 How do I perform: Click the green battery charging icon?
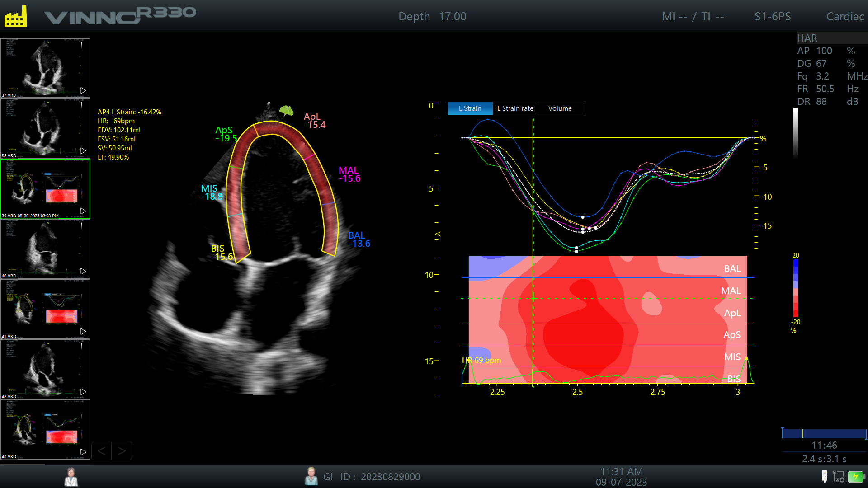coord(855,476)
